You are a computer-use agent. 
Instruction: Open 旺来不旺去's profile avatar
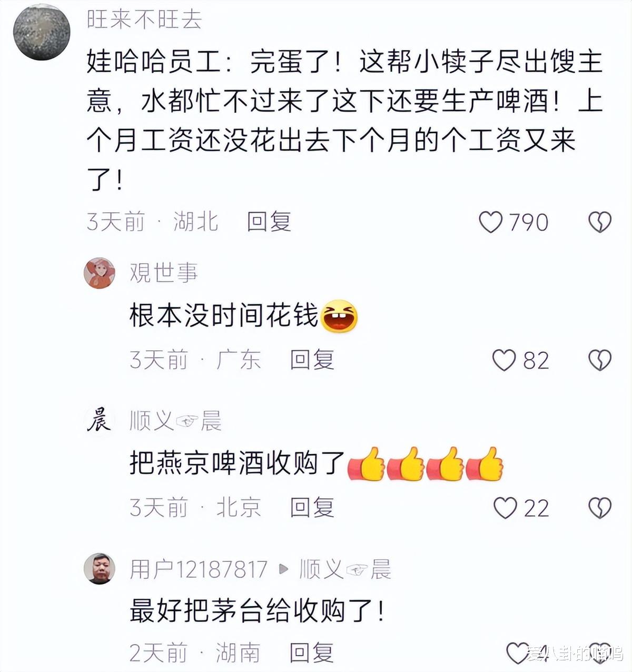point(42,33)
